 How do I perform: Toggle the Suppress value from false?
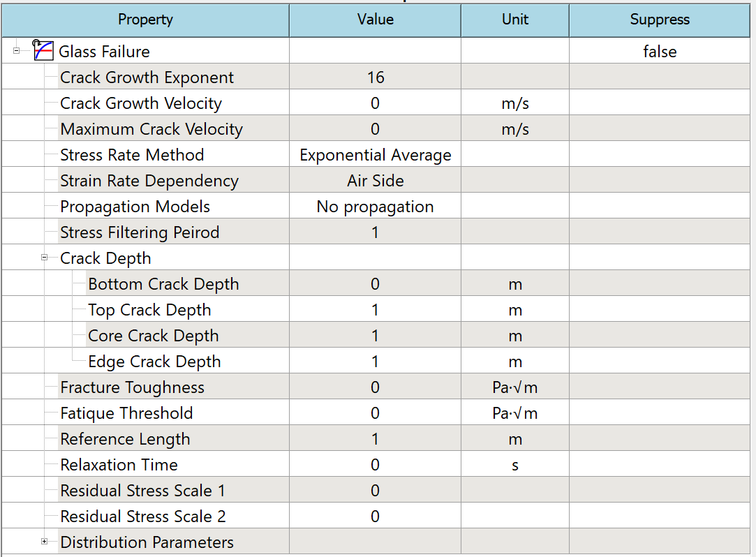pyautogui.click(x=658, y=51)
